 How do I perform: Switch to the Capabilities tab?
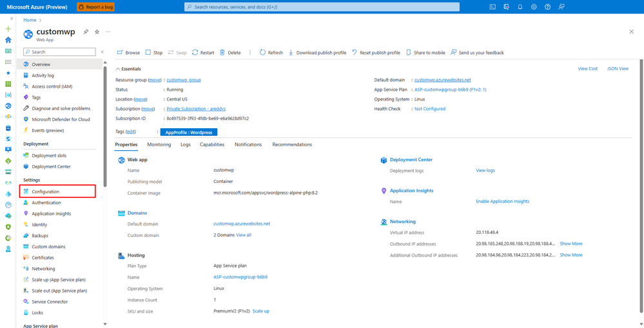tap(212, 144)
